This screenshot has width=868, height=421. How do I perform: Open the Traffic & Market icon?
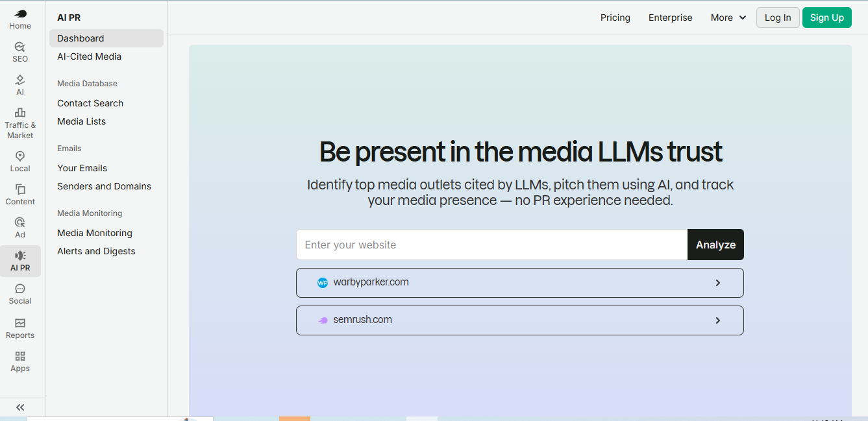[x=20, y=113]
